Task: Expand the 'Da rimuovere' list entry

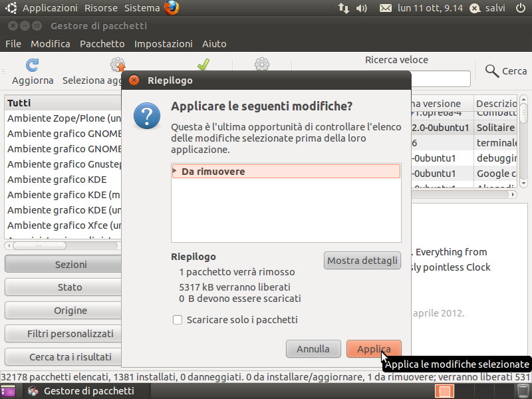Action: pos(175,171)
